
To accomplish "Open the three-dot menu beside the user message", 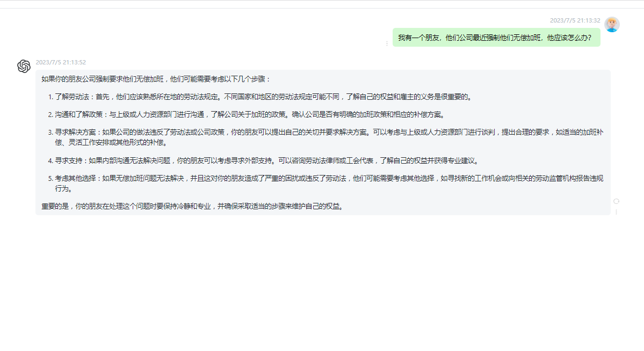I will coord(387,43).
